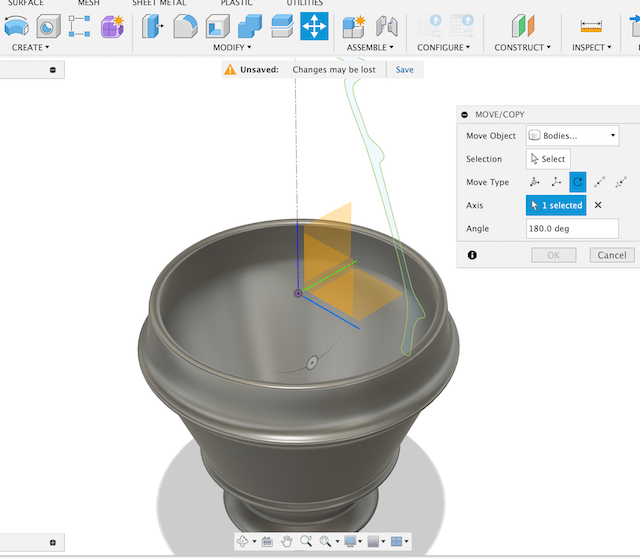
Task: Open Display Settings dropdown
Action: point(350,541)
